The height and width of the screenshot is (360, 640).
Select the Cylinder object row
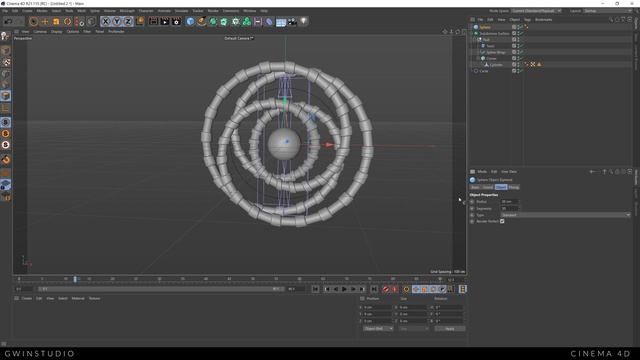[x=497, y=65]
